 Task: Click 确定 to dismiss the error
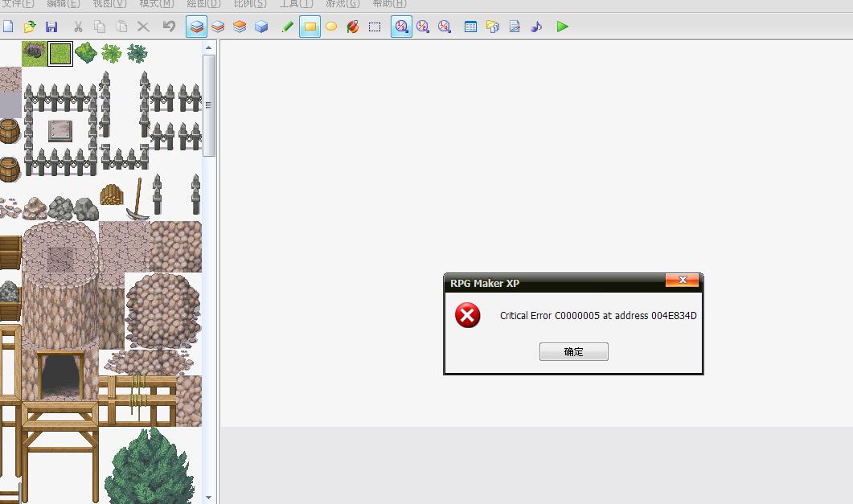click(574, 352)
